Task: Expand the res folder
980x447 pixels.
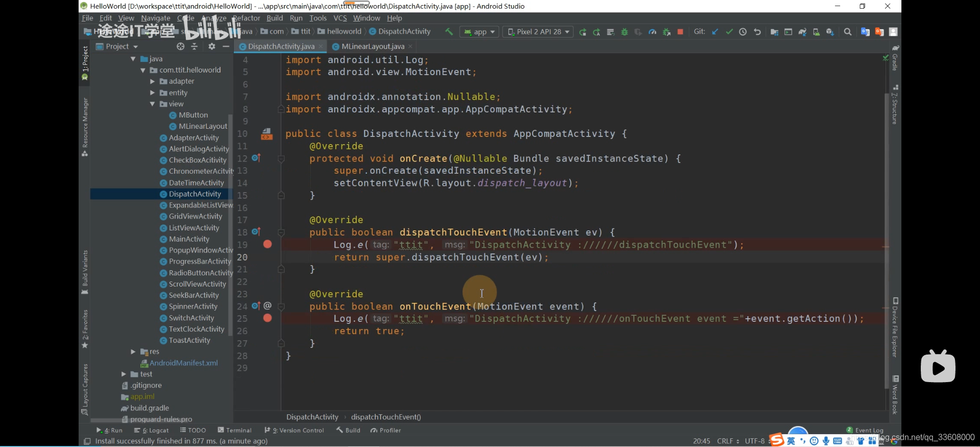Action: coord(133,351)
